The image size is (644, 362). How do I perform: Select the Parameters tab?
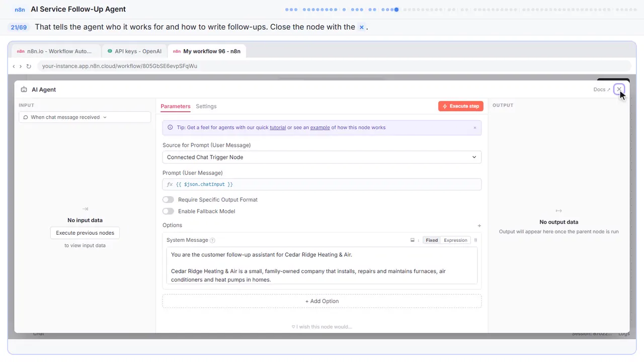point(176,107)
